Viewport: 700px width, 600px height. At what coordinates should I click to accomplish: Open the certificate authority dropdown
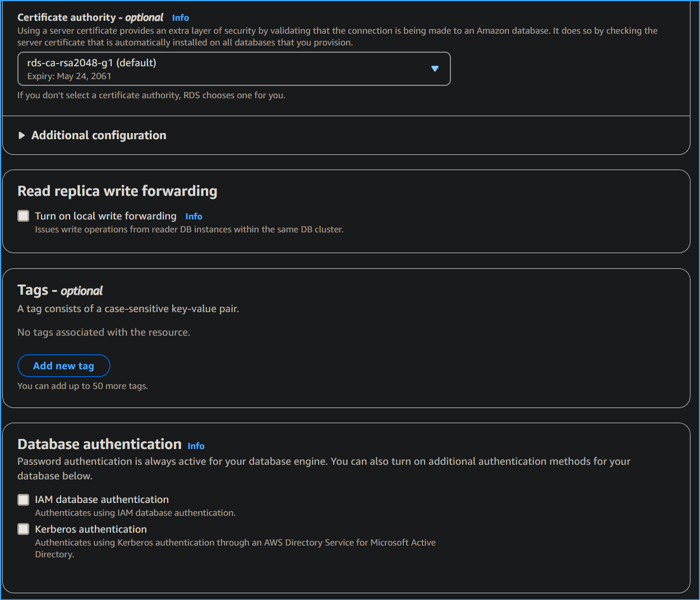tap(234, 68)
